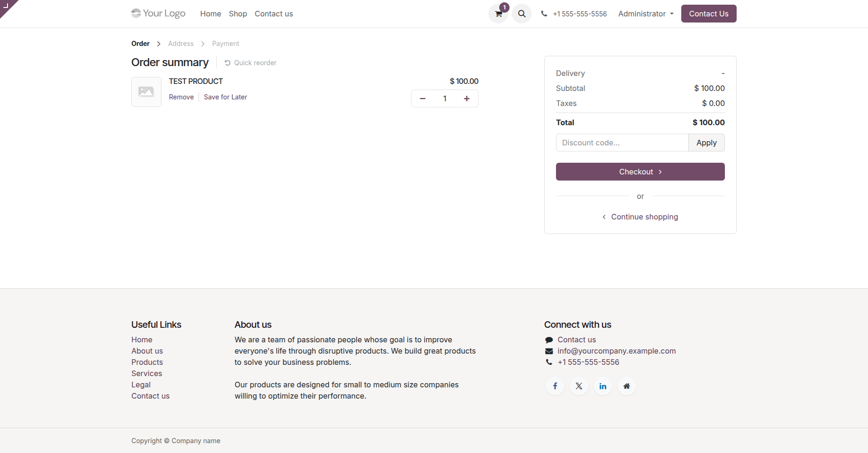Open the Shop menu item
The height and width of the screenshot is (453, 868).
[238, 14]
